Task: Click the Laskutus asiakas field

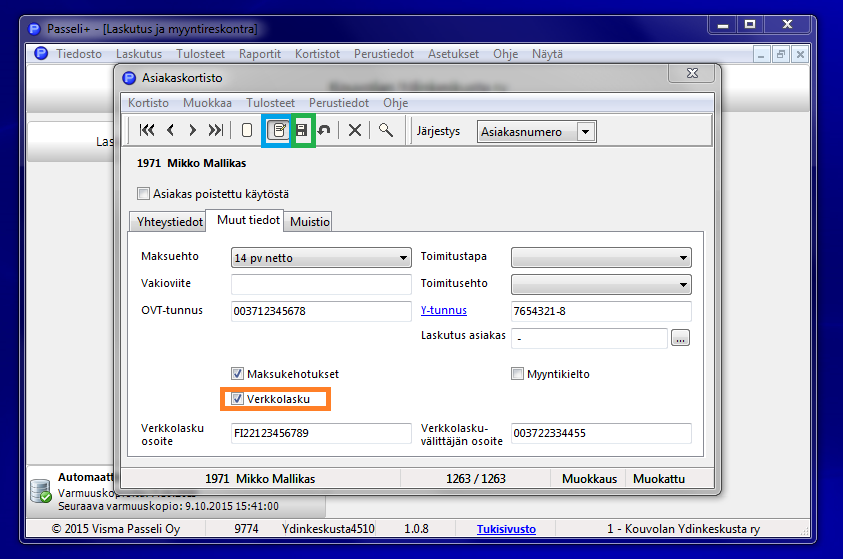Action: 589,338
